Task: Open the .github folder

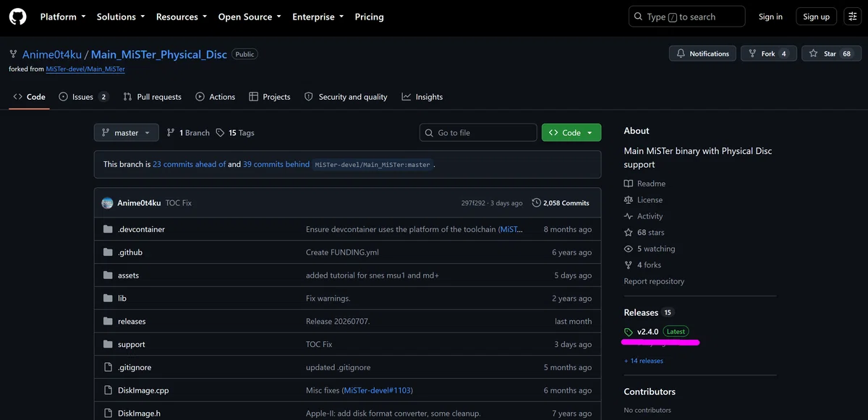Action: 130,252
